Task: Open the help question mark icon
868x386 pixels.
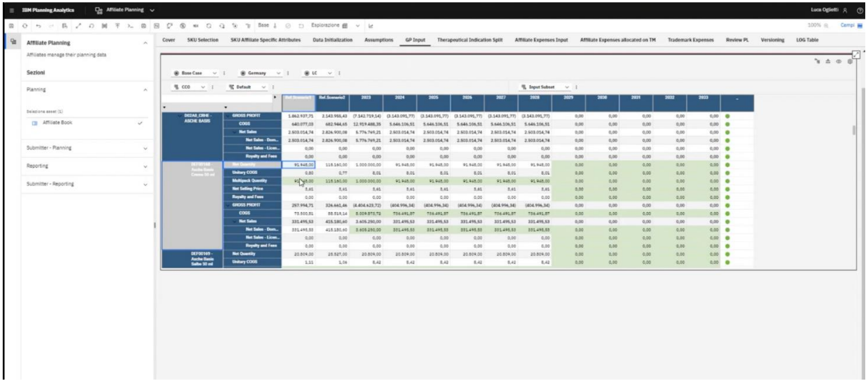Action: click(x=860, y=10)
